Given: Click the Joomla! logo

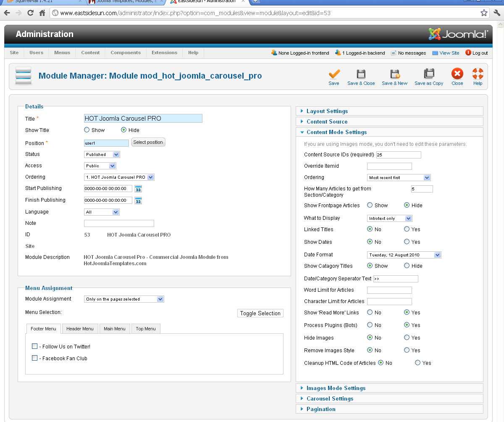Looking at the screenshot, I should pyautogui.click(x=458, y=34).
